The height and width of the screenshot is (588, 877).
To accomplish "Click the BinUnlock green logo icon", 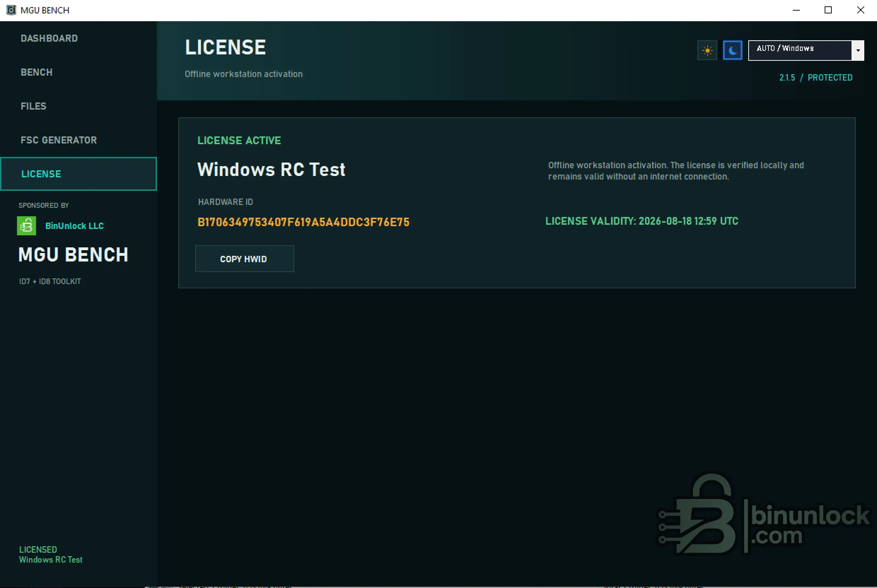I will (x=26, y=226).
